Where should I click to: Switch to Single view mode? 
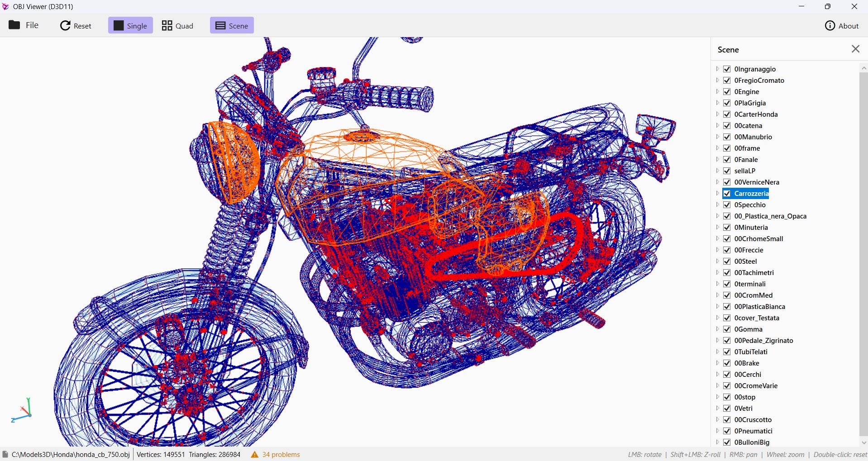pos(130,26)
